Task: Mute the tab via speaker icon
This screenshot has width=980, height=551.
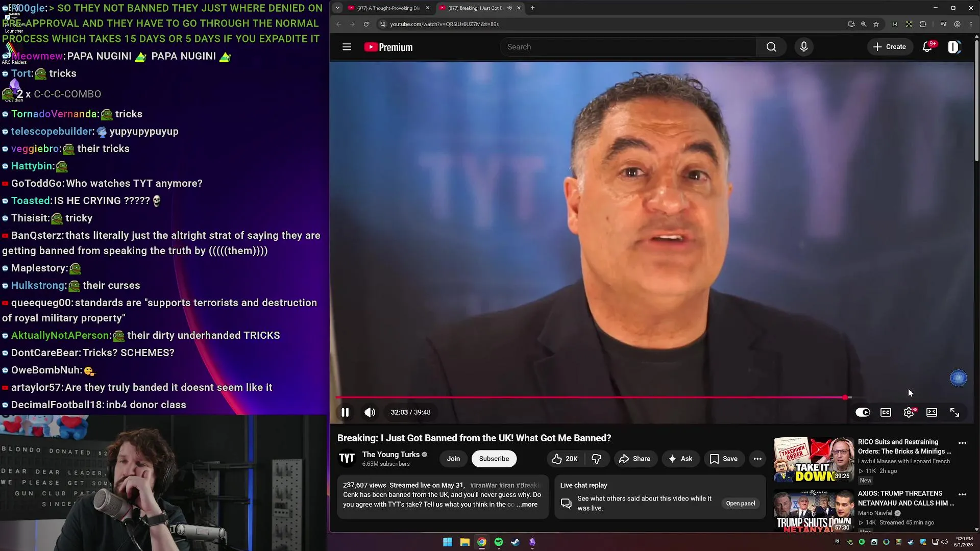Action: pyautogui.click(x=509, y=8)
